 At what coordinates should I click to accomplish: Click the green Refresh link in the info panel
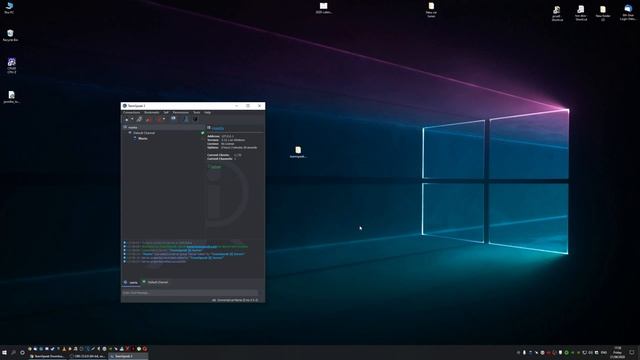[215, 167]
